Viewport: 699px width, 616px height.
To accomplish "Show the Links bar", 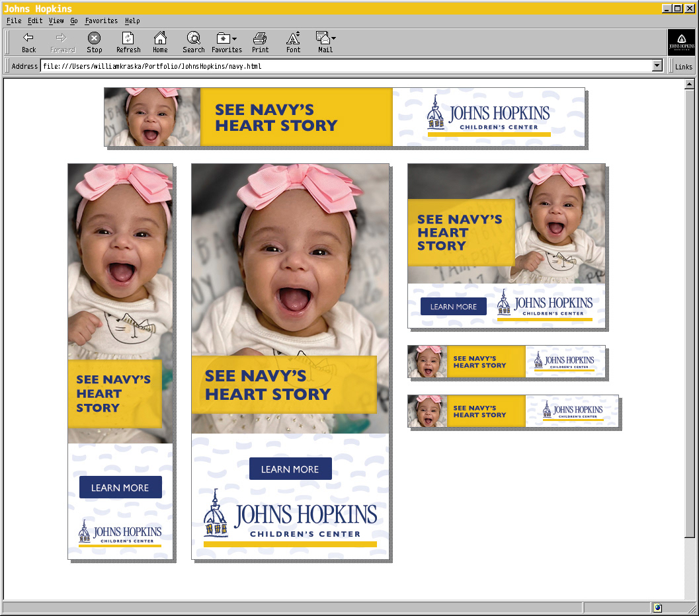I will pyautogui.click(x=683, y=66).
